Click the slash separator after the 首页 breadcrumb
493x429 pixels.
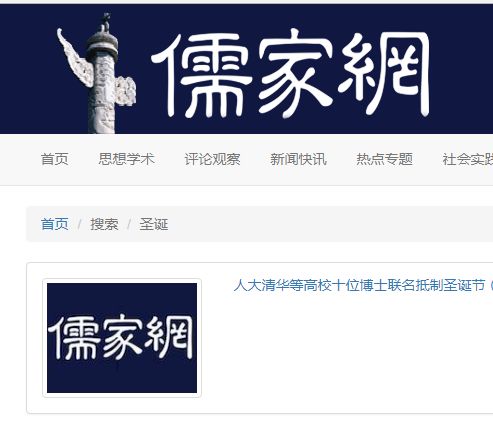(79, 224)
